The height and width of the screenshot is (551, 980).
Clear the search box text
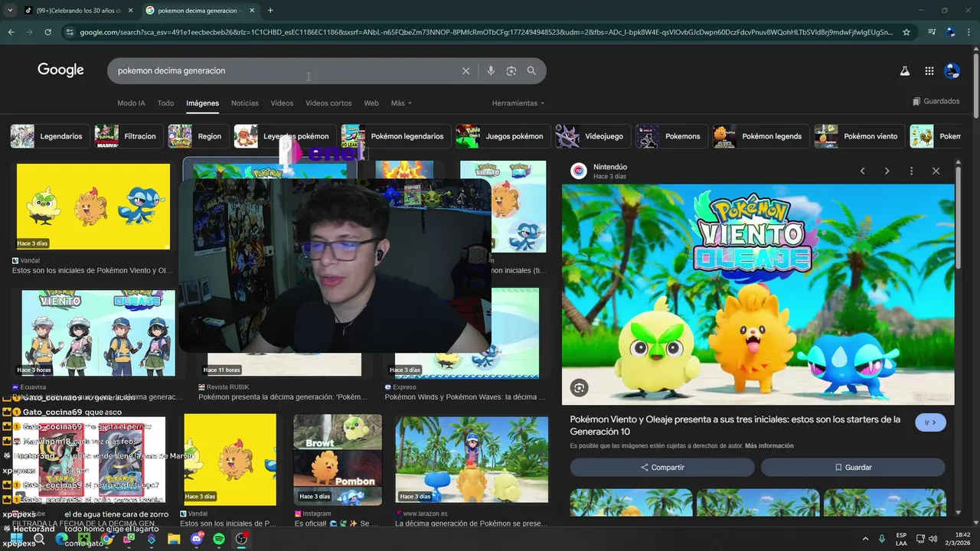[x=465, y=70]
